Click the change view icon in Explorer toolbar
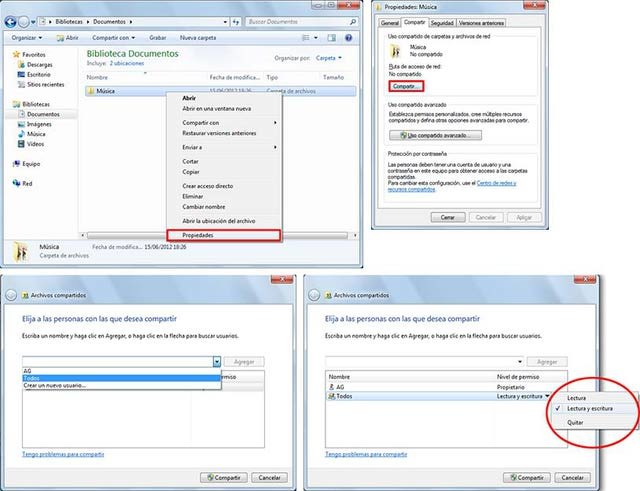Screen dimensions: 640x491 tap(305, 38)
